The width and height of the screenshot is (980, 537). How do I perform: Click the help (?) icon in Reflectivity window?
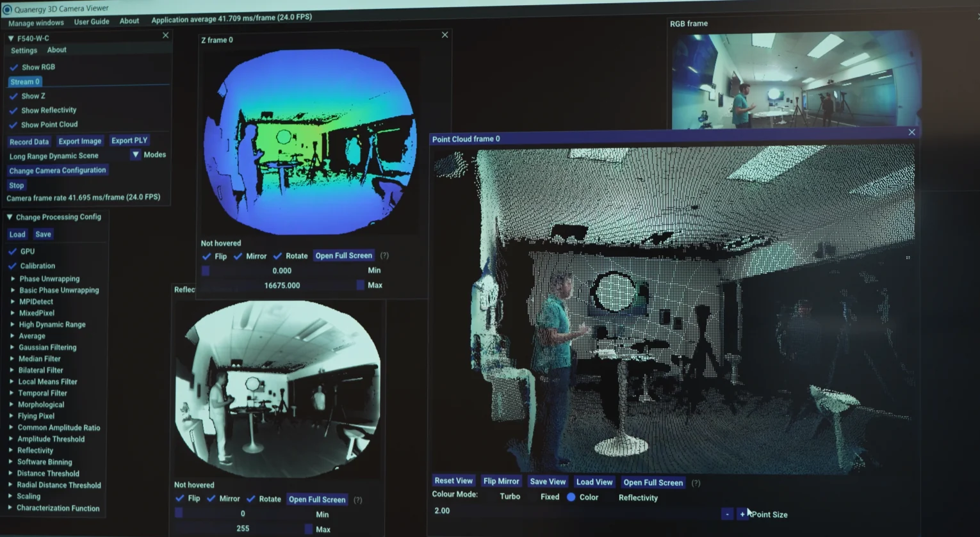click(358, 500)
